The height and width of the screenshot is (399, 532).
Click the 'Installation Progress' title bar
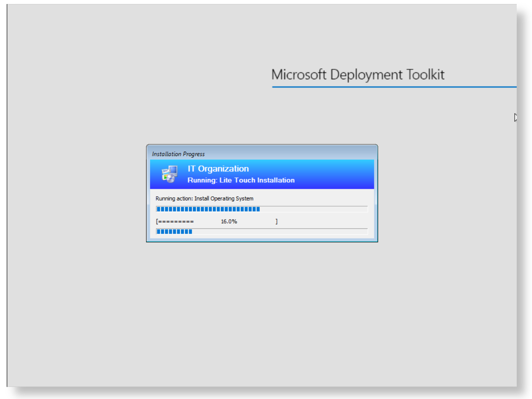[x=262, y=154]
